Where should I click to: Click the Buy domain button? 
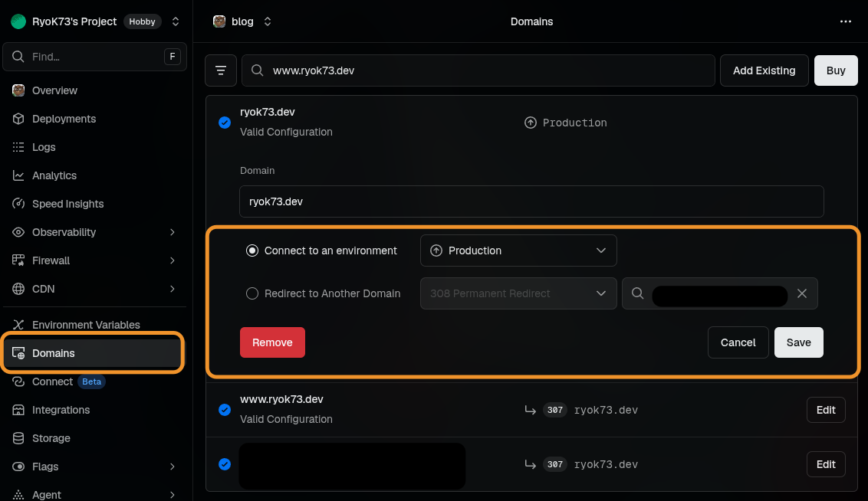[835, 70]
